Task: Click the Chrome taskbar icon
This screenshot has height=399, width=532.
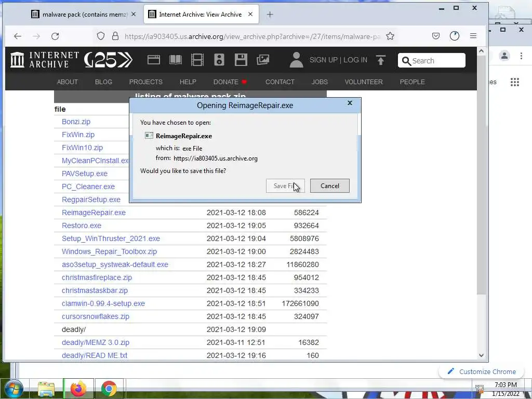Action: point(109,389)
